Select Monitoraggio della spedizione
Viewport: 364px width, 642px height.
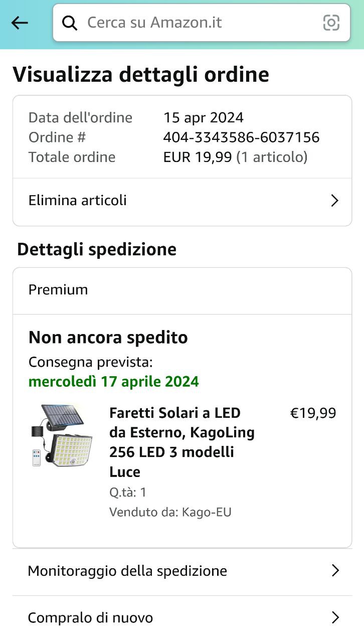(x=127, y=571)
